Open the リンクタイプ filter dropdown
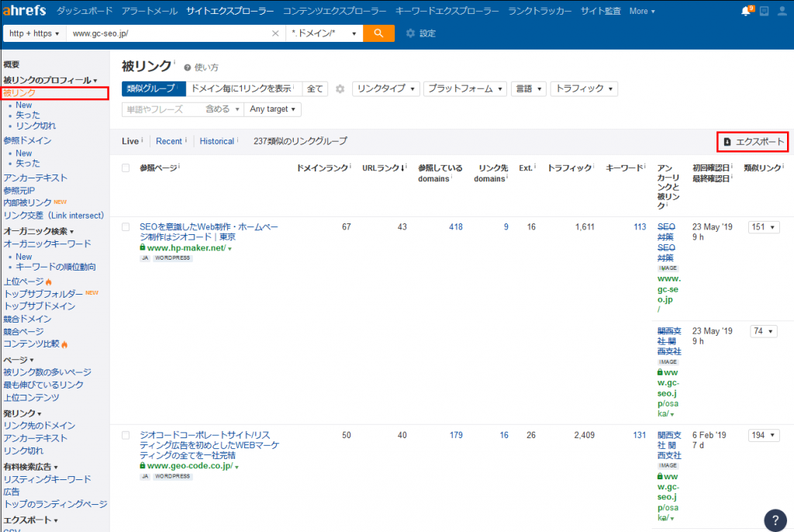 pyautogui.click(x=386, y=88)
